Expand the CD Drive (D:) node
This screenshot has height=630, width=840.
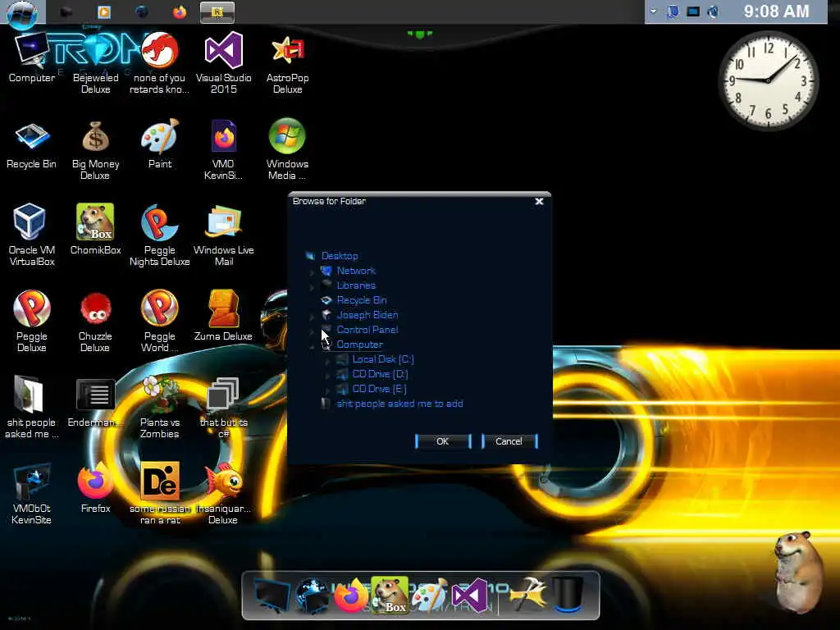327,376
